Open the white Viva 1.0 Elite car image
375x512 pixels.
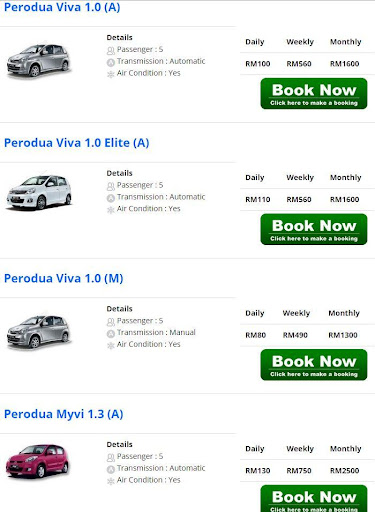(x=39, y=192)
